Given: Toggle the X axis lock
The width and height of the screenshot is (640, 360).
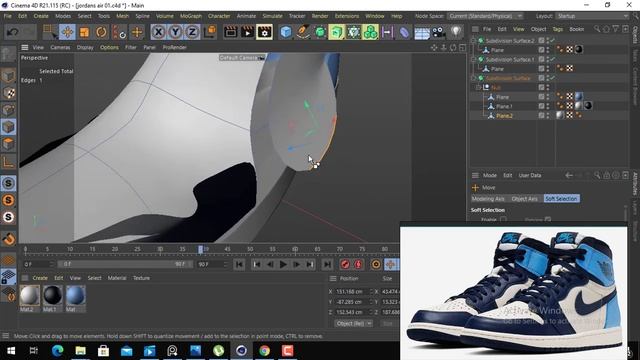Looking at the screenshot, I should pyautogui.click(x=158, y=32).
